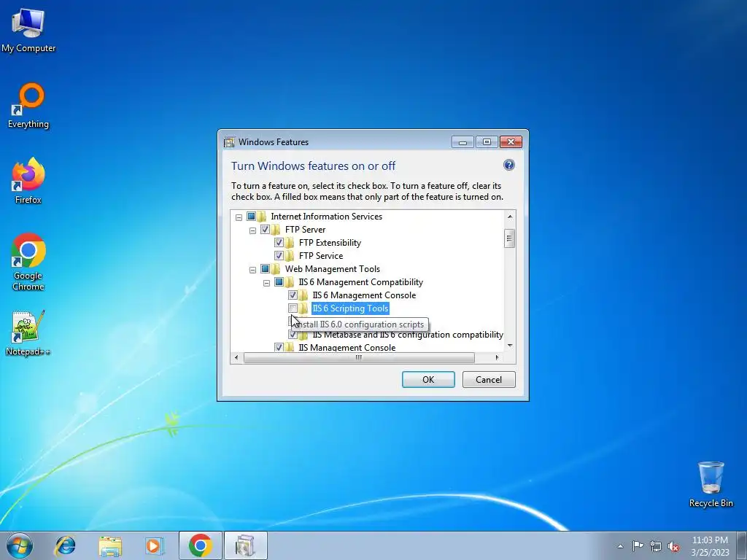Click the vertical scrollbar thumb
Screen dimensions: 747x560
click(x=510, y=238)
